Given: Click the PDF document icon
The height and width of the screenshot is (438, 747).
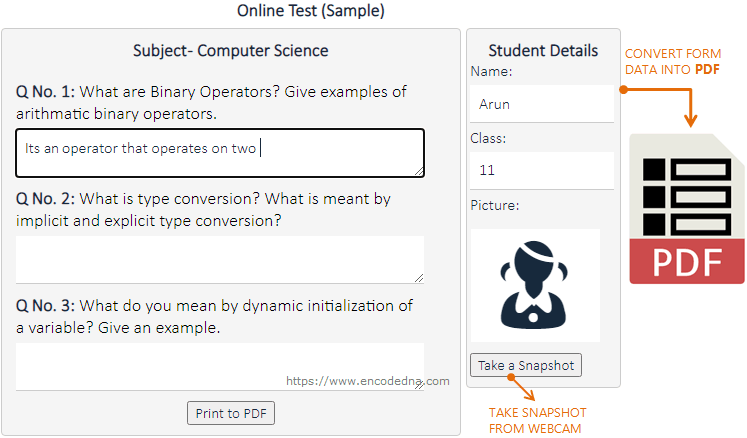Looking at the screenshot, I should tap(686, 208).
